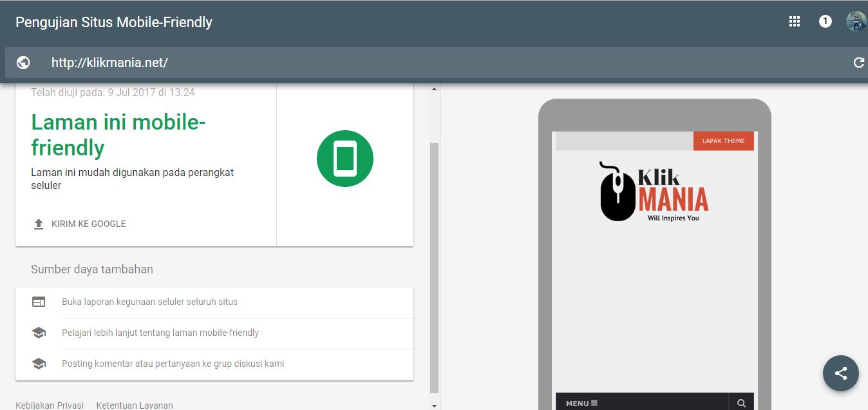Click the refresh test icon
The image size is (868, 410).
(x=858, y=63)
